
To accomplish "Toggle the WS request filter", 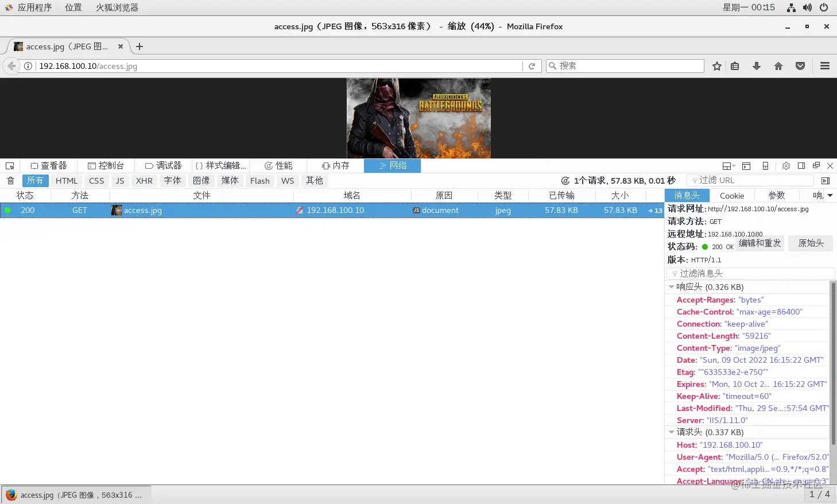I will (x=288, y=181).
